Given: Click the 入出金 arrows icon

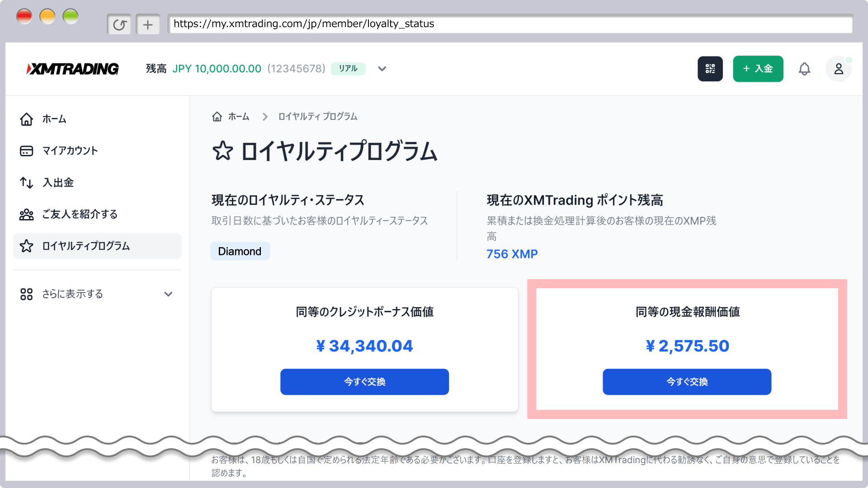Looking at the screenshot, I should [26, 183].
